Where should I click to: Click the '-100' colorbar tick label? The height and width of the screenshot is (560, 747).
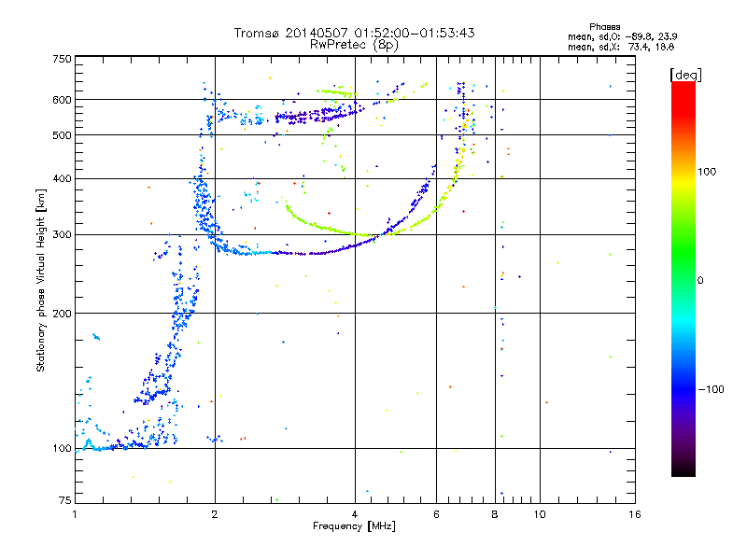tap(711, 389)
